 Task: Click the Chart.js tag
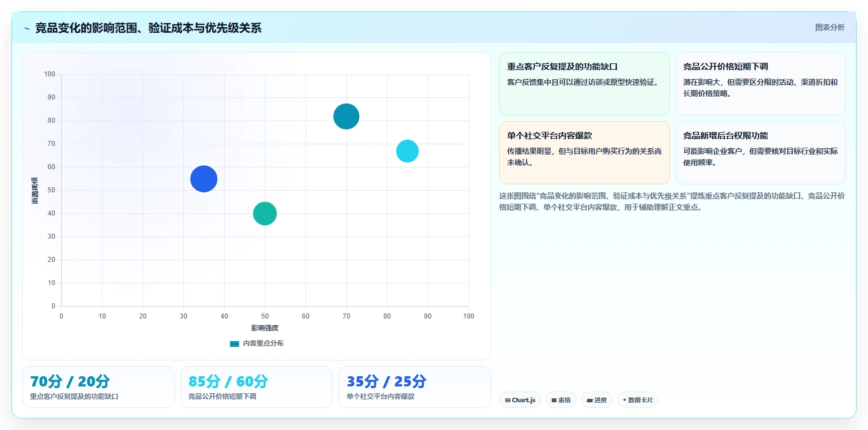pos(520,400)
